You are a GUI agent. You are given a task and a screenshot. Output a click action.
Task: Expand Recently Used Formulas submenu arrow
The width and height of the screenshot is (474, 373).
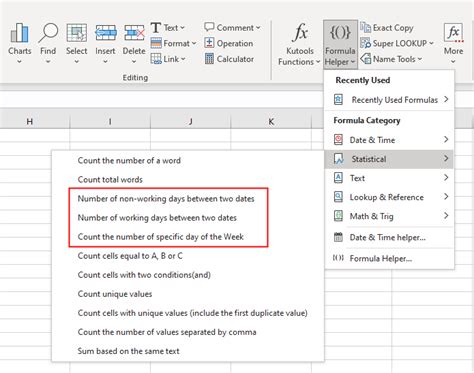tap(446, 99)
